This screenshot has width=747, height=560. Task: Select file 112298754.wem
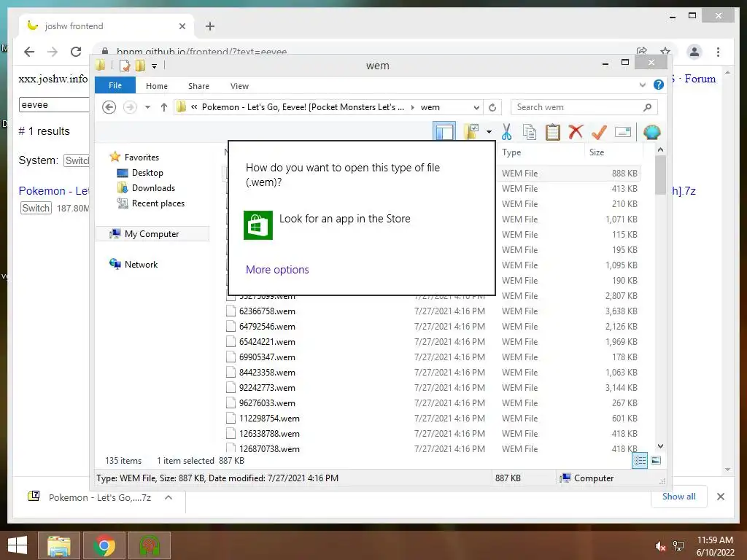[269, 418]
